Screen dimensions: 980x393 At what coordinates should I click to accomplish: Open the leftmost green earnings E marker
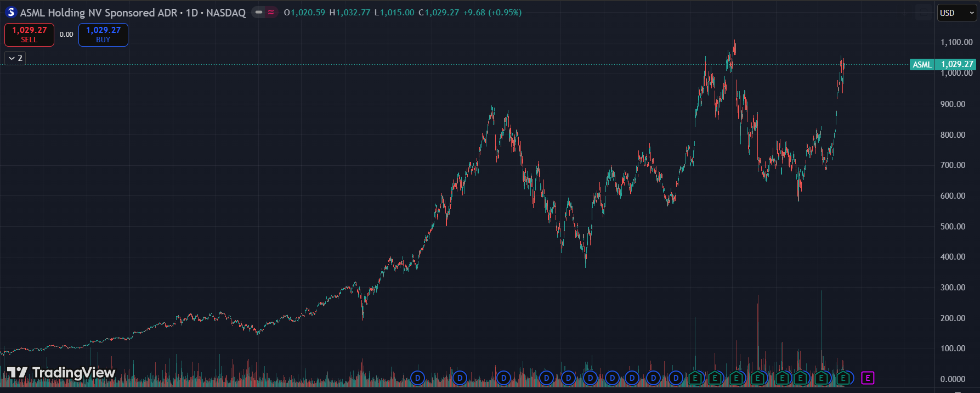tap(695, 378)
